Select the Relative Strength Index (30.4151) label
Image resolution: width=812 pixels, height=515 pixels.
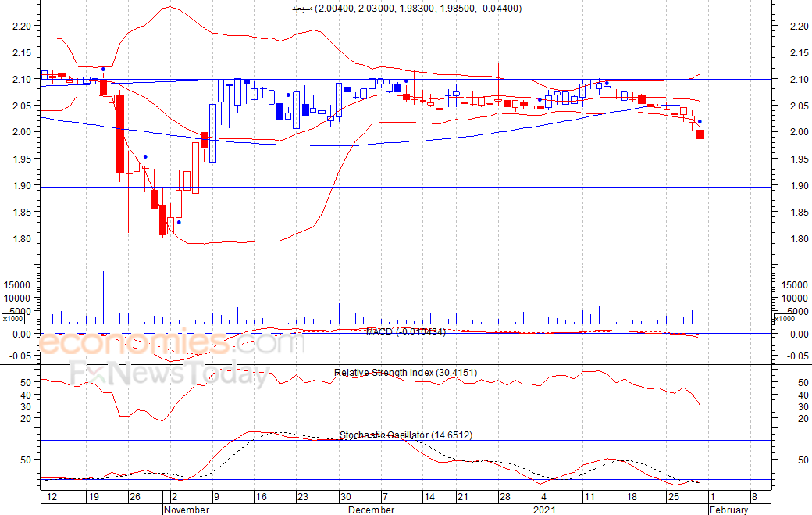coord(405,373)
